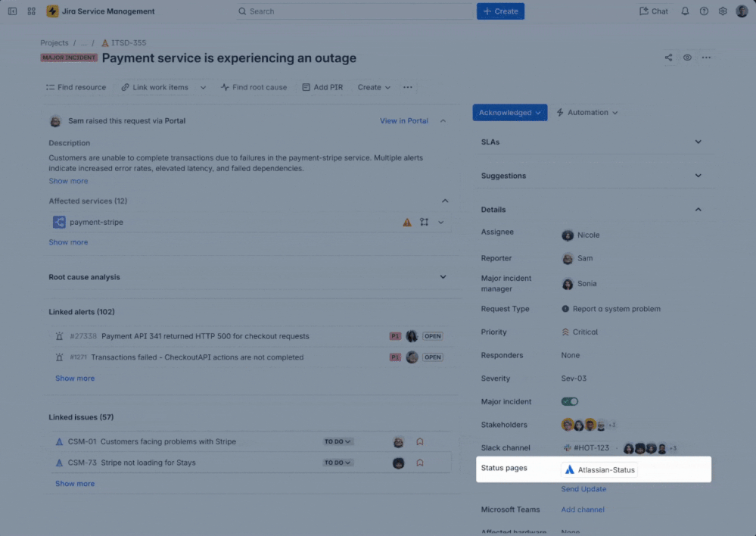
Task: Click the blue Create button
Action: (x=500, y=11)
